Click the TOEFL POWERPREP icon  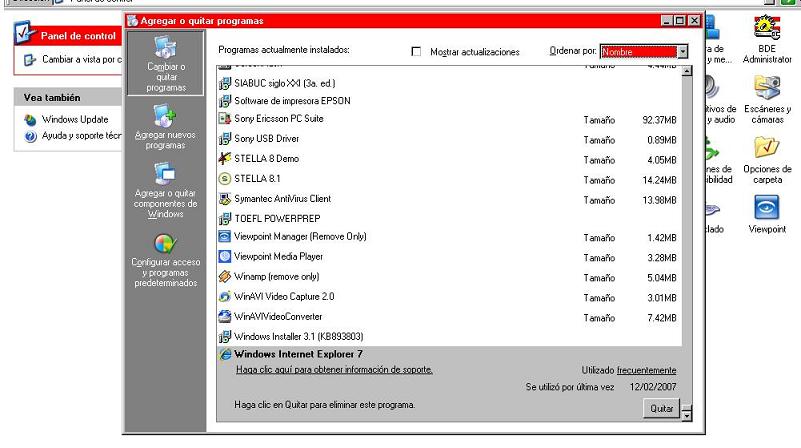click(x=224, y=219)
